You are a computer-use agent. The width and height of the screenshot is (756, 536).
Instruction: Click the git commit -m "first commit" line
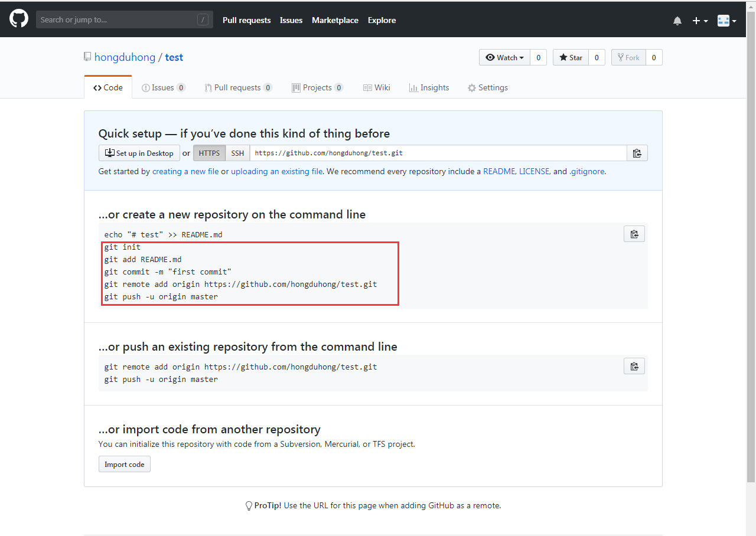click(168, 272)
